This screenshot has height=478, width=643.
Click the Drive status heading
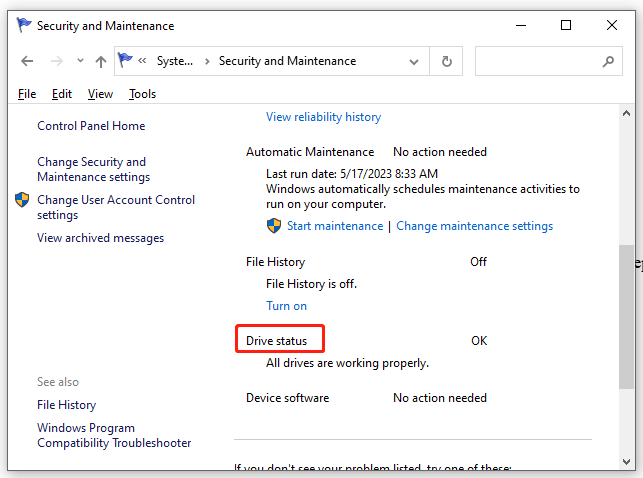click(x=276, y=341)
